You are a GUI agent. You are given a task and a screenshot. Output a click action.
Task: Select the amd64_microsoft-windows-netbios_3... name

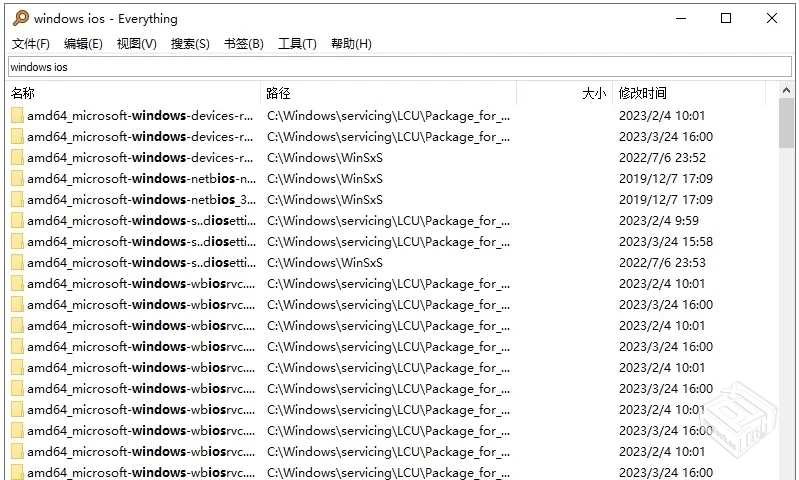click(x=141, y=200)
